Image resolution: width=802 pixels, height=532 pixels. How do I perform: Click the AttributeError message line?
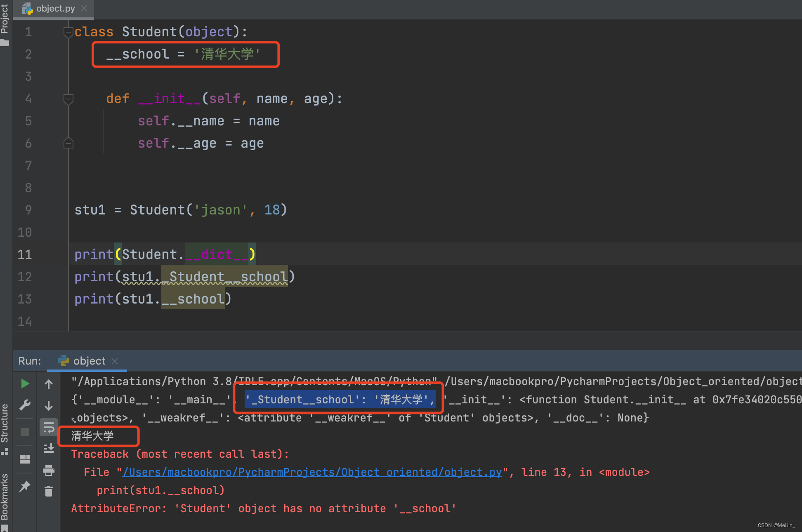pyautogui.click(x=264, y=508)
